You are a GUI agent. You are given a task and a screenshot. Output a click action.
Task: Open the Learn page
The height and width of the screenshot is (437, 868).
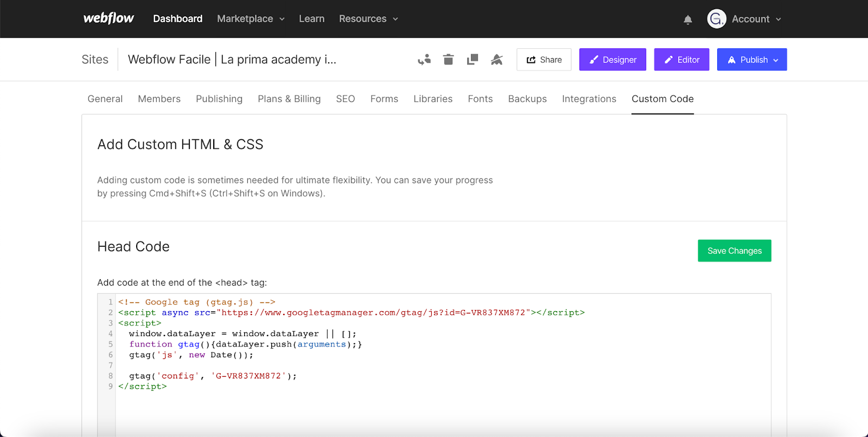point(312,19)
